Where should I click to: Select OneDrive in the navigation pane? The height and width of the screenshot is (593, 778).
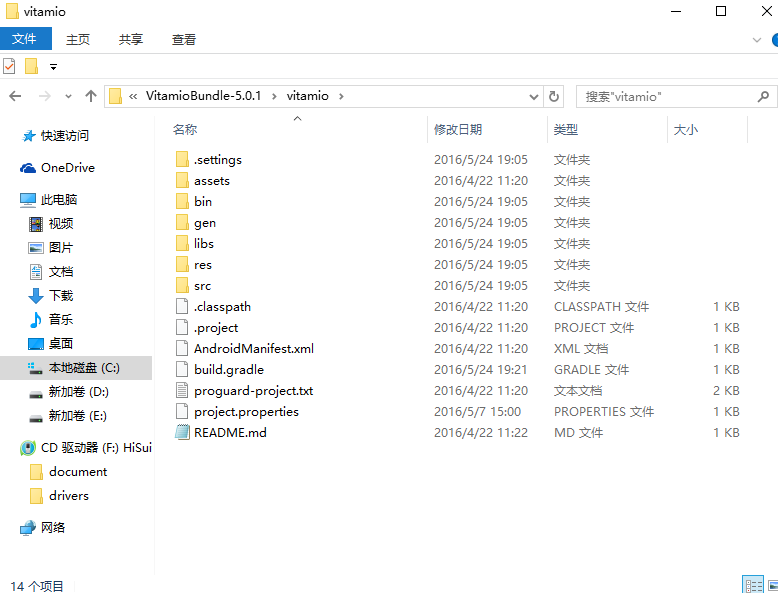(67, 168)
